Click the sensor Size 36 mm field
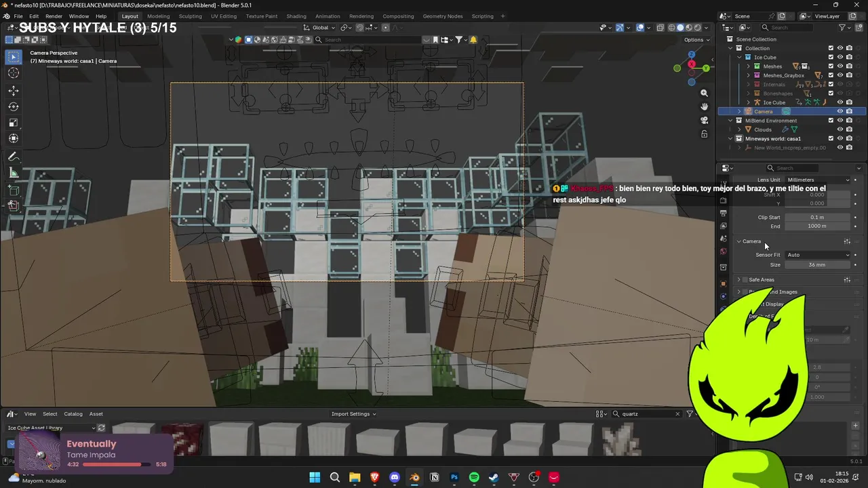Image resolution: width=868 pixels, height=488 pixels. pyautogui.click(x=818, y=265)
